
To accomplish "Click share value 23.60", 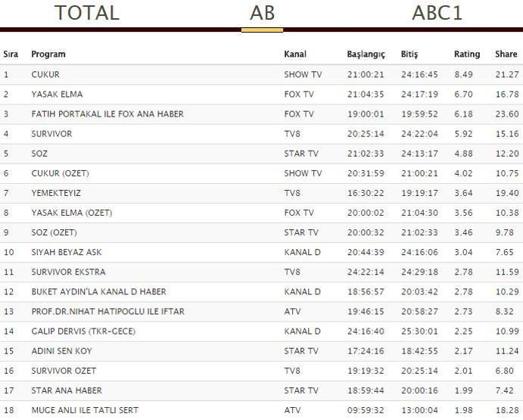I will [x=507, y=114].
